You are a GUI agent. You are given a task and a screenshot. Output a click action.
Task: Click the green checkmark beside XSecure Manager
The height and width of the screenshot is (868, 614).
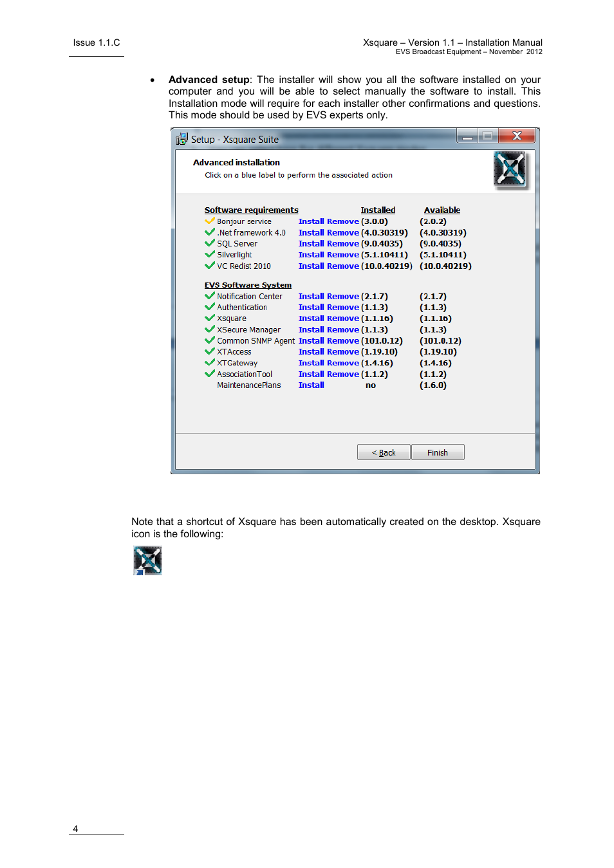point(210,329)
